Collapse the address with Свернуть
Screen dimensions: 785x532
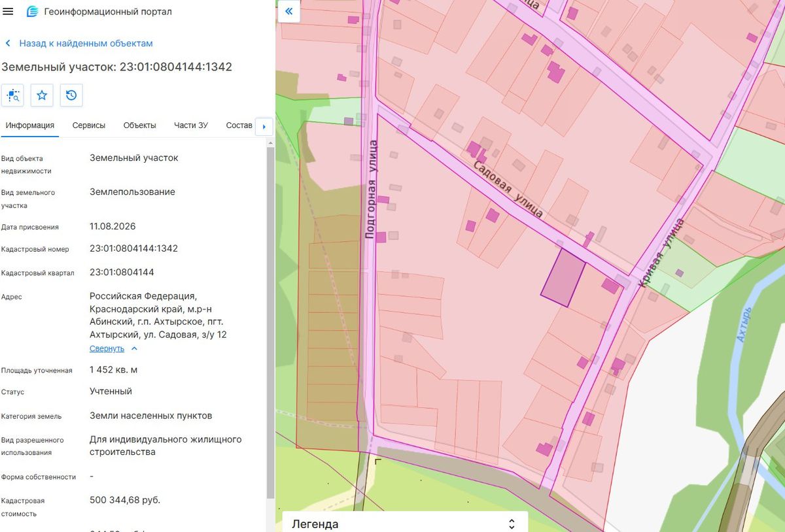pos(113,348)
